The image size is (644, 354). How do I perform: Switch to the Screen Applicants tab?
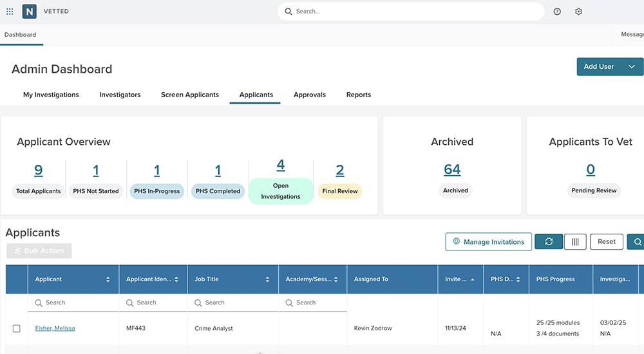pyautogui.click(x=190, y=95)
